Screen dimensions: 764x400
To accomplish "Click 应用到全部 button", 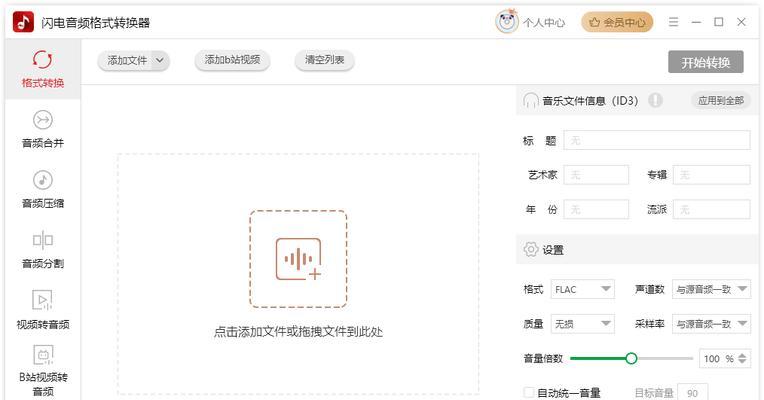I will coord(721,100).
